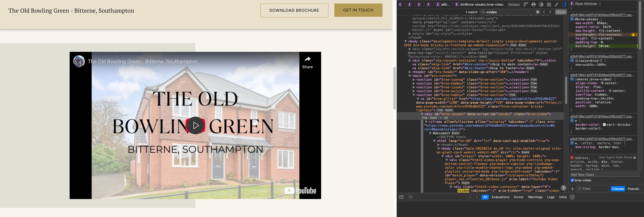Select the Infos console filter

[563, 197]
